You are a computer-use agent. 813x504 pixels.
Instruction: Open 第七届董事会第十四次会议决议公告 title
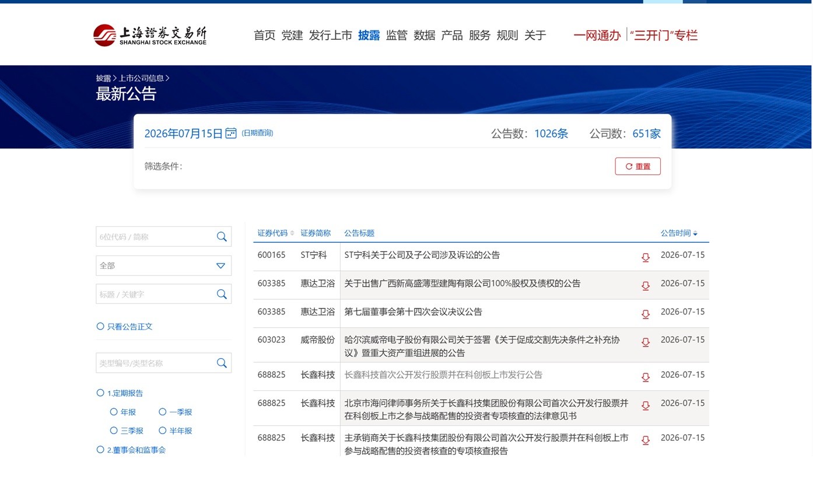[413, 311]
